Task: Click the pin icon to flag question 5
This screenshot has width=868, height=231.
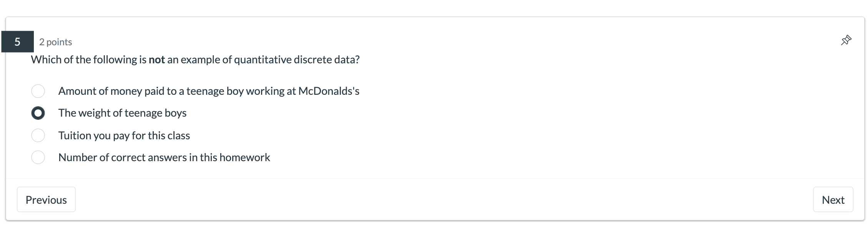Action: [x=846, y=40]
